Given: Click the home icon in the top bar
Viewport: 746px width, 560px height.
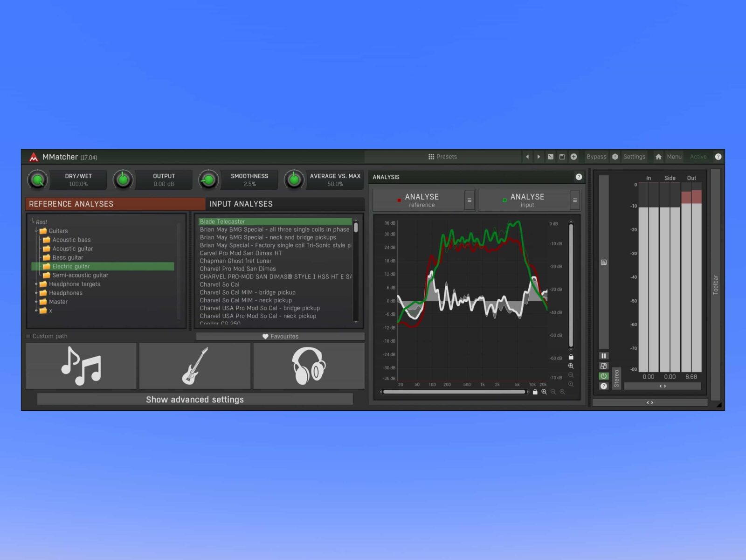Looking at the screenshot, I should [658, 157].
